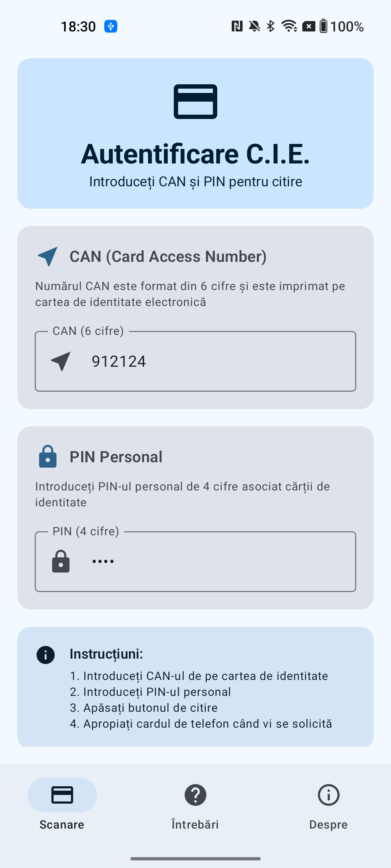Screen dimensions: 391x868
Task: Tap the lock icon inside PIN field
Action: [x=61, y=562]
